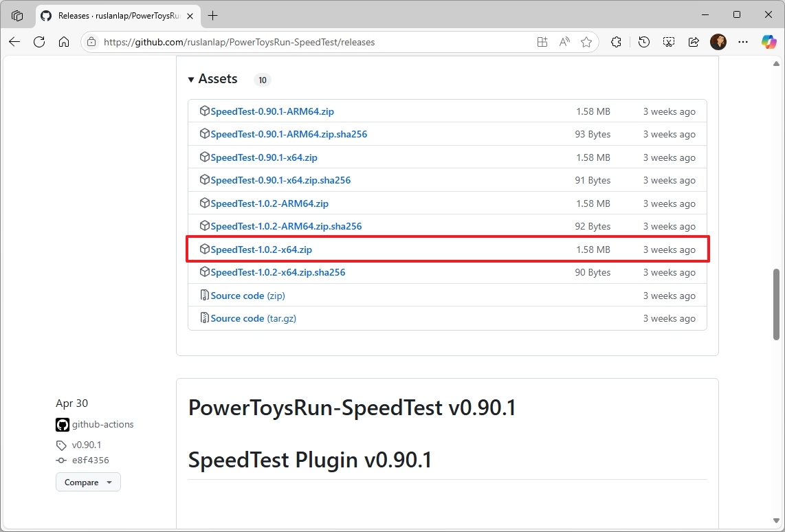Select the Releases ruslanlap/PowerToysRun tab

tap(117, 16)
